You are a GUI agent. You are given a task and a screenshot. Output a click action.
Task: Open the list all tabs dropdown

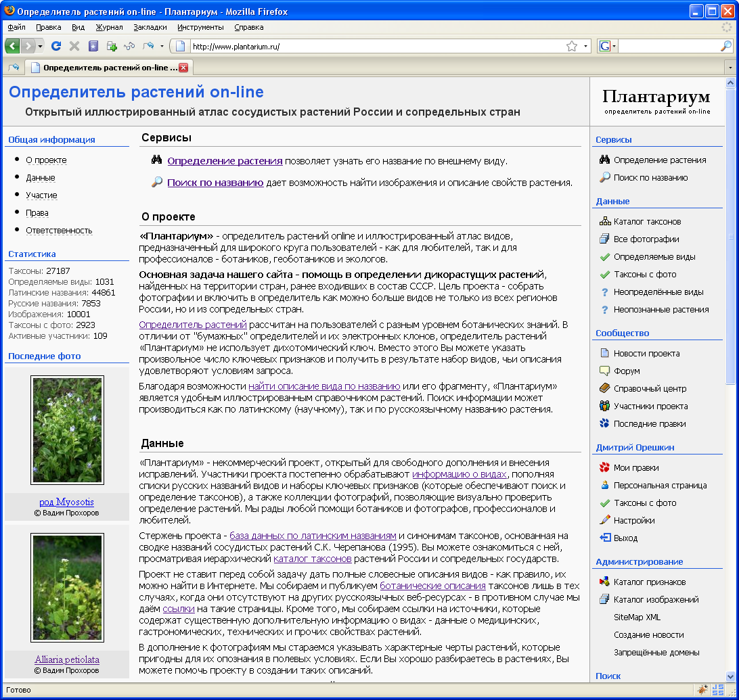(x=730, y=68)
